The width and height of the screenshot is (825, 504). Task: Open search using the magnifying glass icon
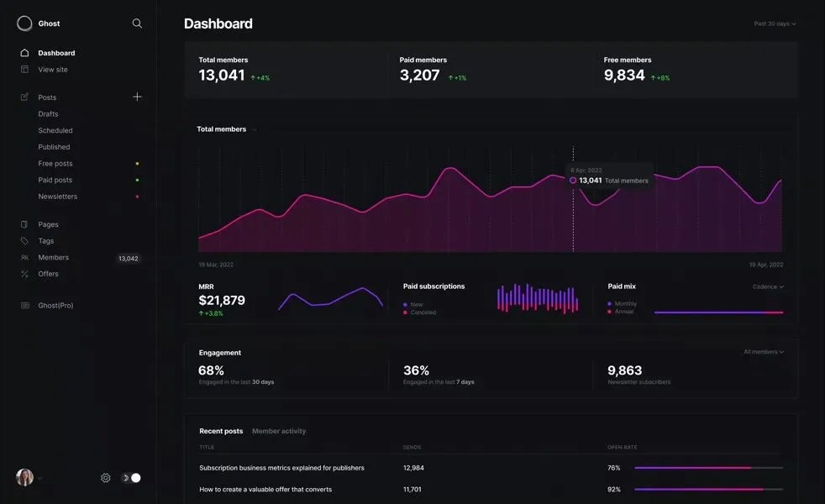pyautogui.click(x=136, y=23)
